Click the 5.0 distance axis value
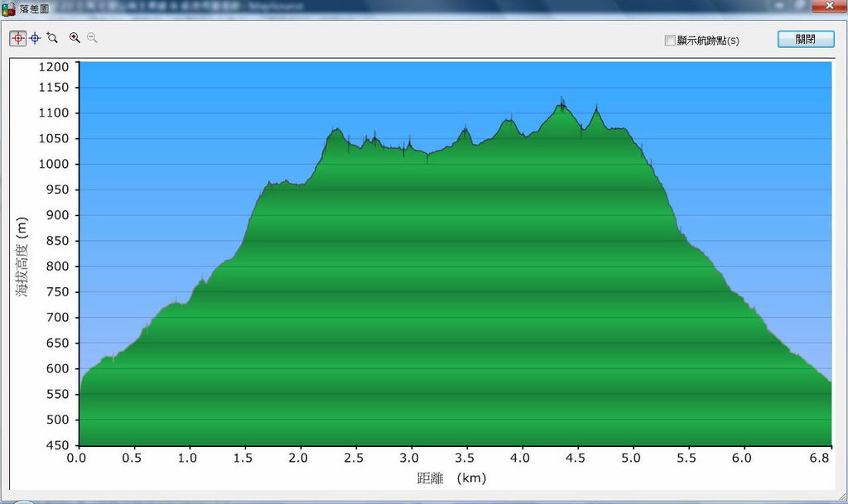The image size is (848, 504). (630, 458)
